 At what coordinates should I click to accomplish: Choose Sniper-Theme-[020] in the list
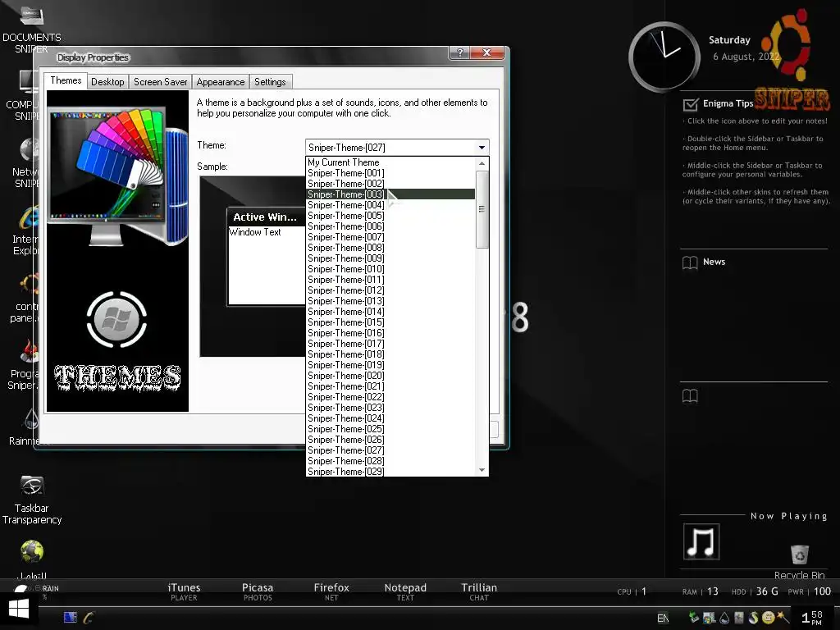tap(390, 376)
